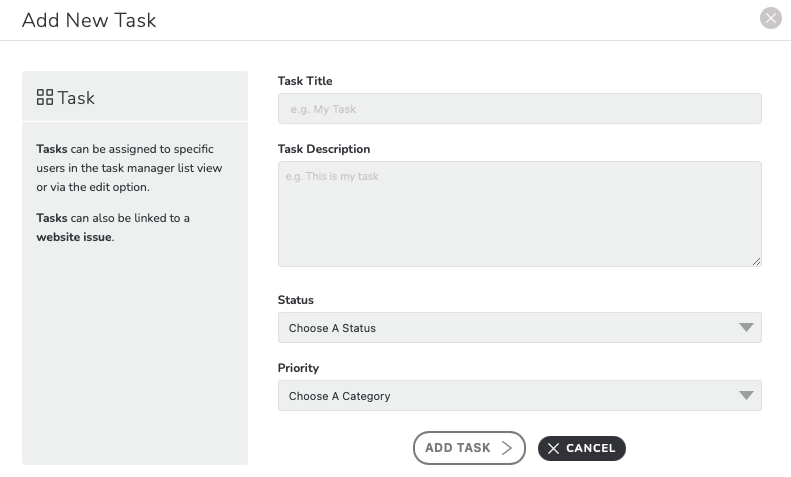Viewport: 791px width, 477px height.
Task: Click the Status field label
Action: pyautogui.click(x=296, y=300)
